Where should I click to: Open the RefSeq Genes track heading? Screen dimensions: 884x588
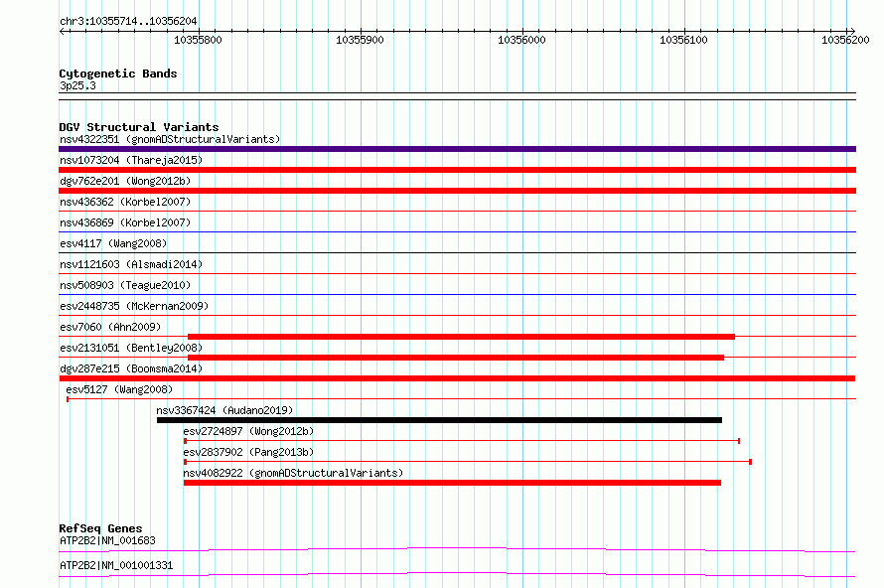point(100,528)
